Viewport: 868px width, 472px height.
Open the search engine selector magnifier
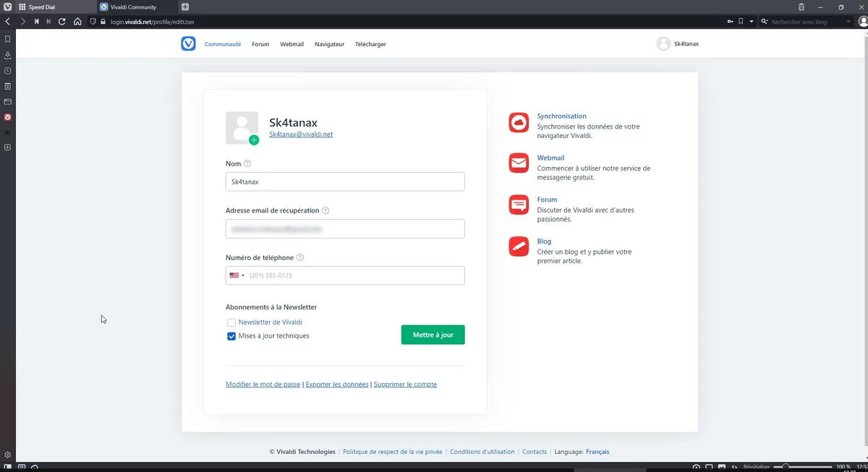click(x=764, y=22)
